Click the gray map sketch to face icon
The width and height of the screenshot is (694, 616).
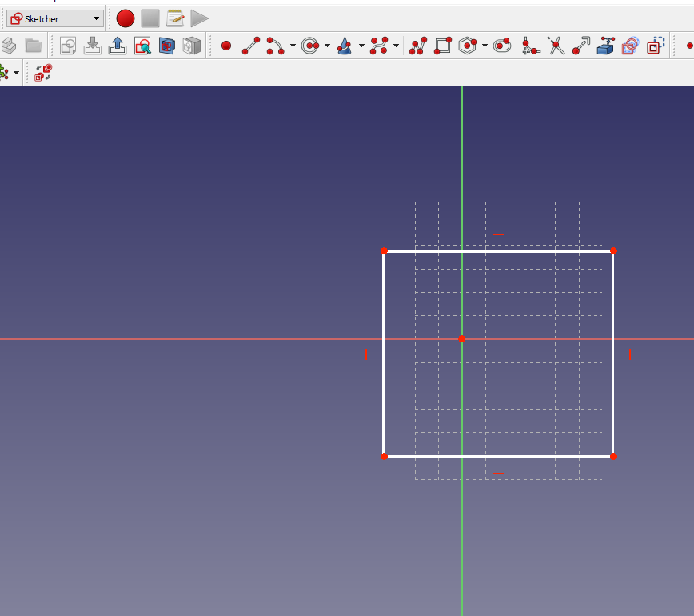(192, 46)
